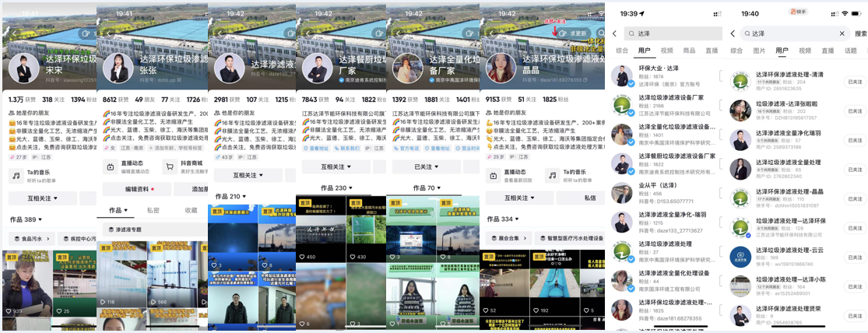
Task: Open 晶晶's video with 192 likes
Action: tap(553, 283)
